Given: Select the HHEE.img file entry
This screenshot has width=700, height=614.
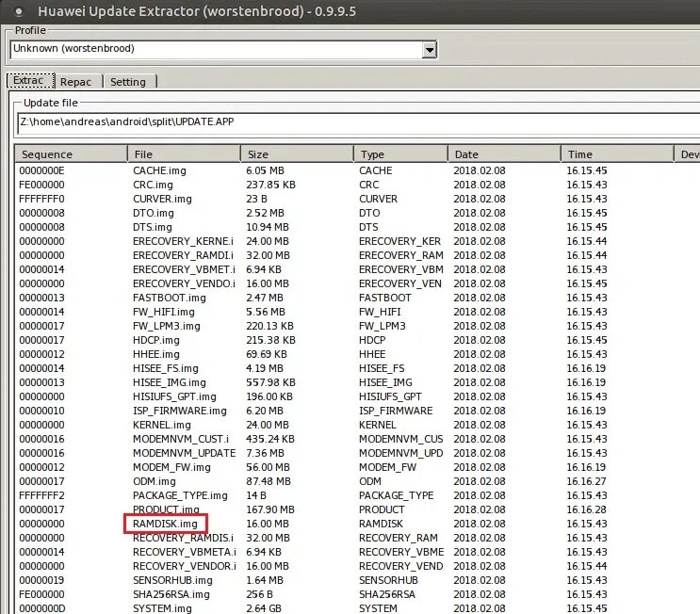Looking at the screenshot, I should coord(156,354).
